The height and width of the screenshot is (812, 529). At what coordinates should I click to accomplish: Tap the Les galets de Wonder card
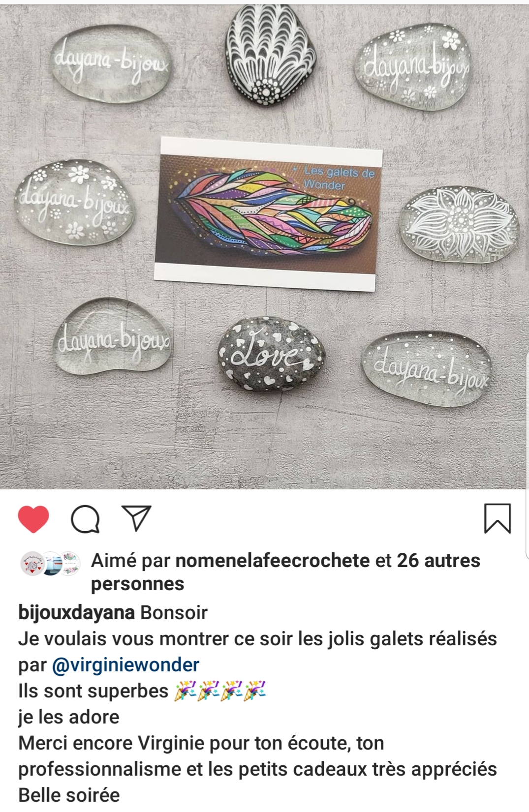tap(268, 214)
